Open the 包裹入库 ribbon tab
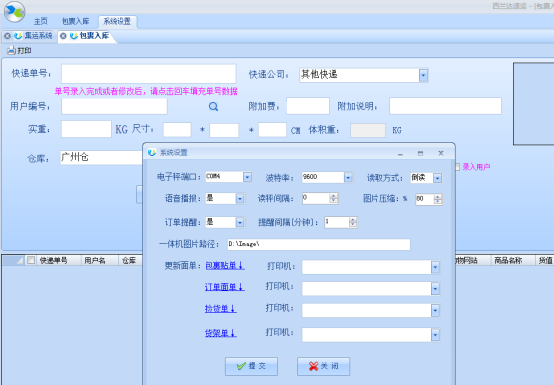This screenshot has width=554, height=385. [75, 21]
